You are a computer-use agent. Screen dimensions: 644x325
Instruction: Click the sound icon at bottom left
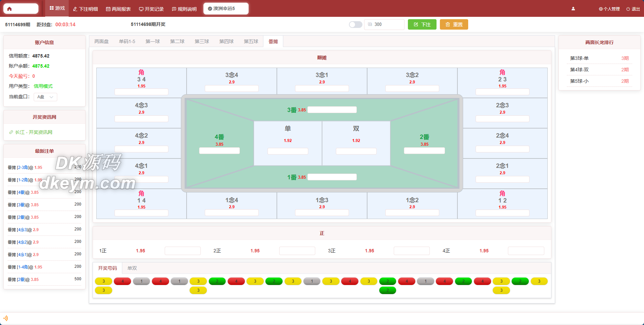tap(5, 318)
